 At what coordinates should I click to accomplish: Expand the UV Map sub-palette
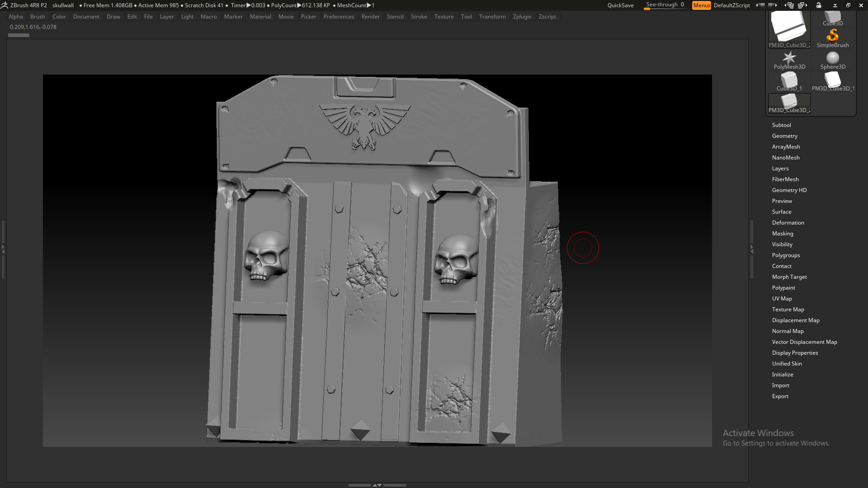(782, 299)
